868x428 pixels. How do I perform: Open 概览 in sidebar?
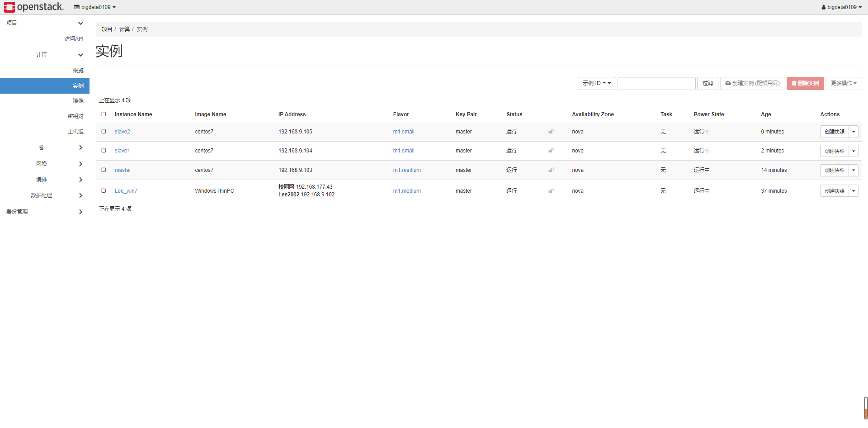(x=78, y=71)
